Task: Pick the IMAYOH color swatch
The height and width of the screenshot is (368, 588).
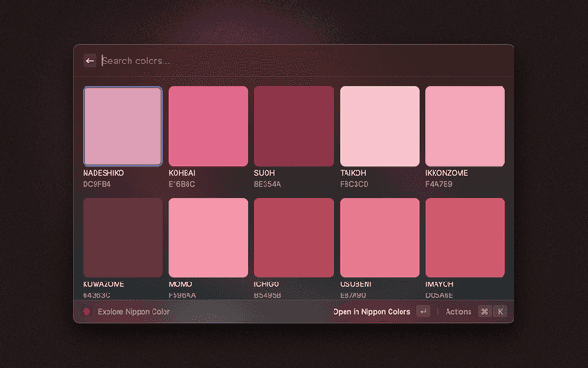Action: click(x=465, y=237)
